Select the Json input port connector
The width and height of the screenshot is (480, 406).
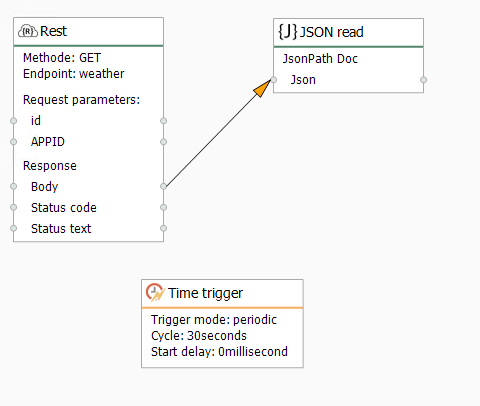pyautogui.click(x=273, y=80)
